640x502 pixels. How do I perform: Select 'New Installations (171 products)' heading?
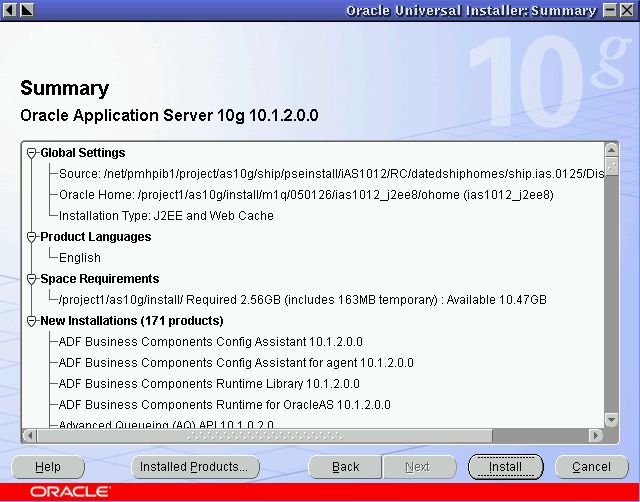pos(132,321)
